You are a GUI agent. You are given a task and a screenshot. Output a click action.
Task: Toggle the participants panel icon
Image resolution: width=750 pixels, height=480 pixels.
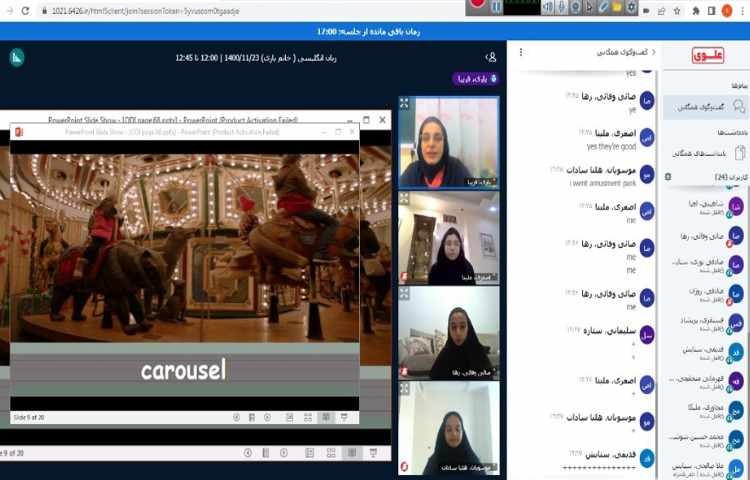coord(491,57)
